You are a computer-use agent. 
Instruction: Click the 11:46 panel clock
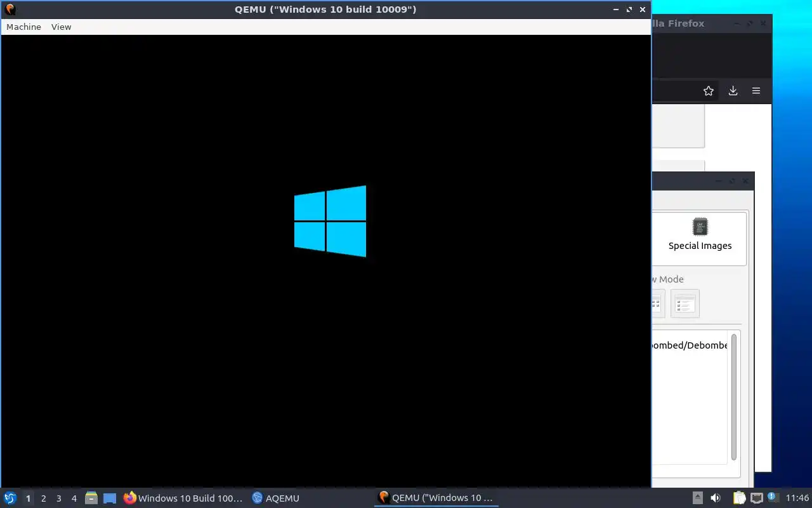[797, 498]
